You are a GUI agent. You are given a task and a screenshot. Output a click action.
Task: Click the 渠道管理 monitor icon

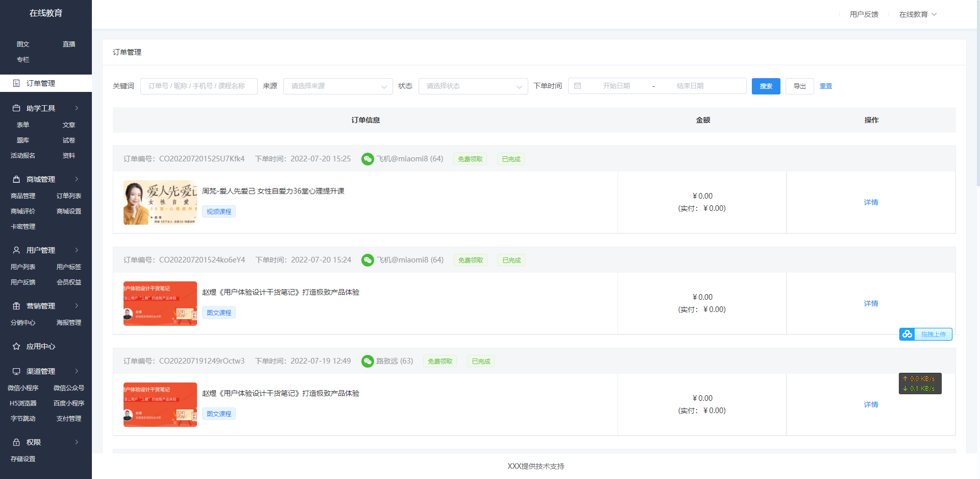16,371
